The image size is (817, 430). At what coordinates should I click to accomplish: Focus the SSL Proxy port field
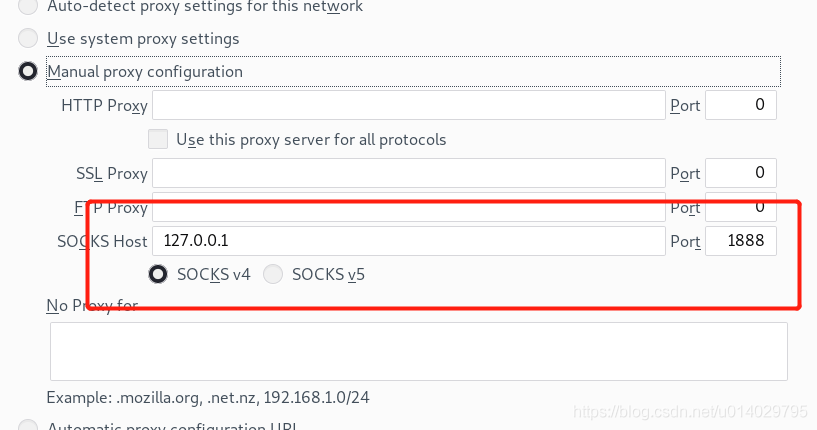(x=740, y=173)
